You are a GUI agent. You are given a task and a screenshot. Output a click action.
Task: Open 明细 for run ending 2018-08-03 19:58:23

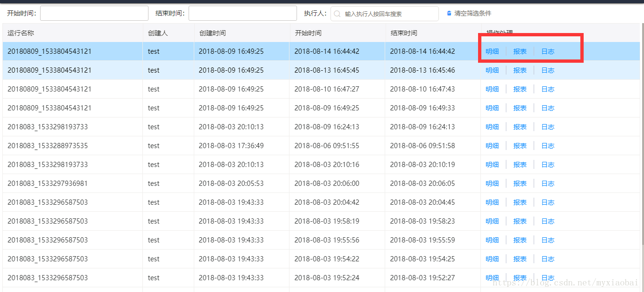[492, 221]
